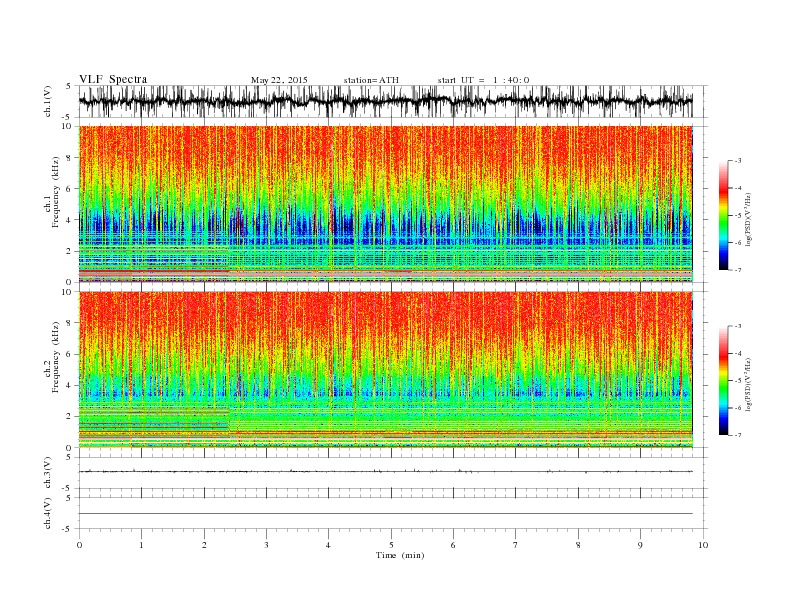Screen dimensions: 792x612
Task: Click the "-3" label on ch.1 color bar
Action: click(738, 161)
